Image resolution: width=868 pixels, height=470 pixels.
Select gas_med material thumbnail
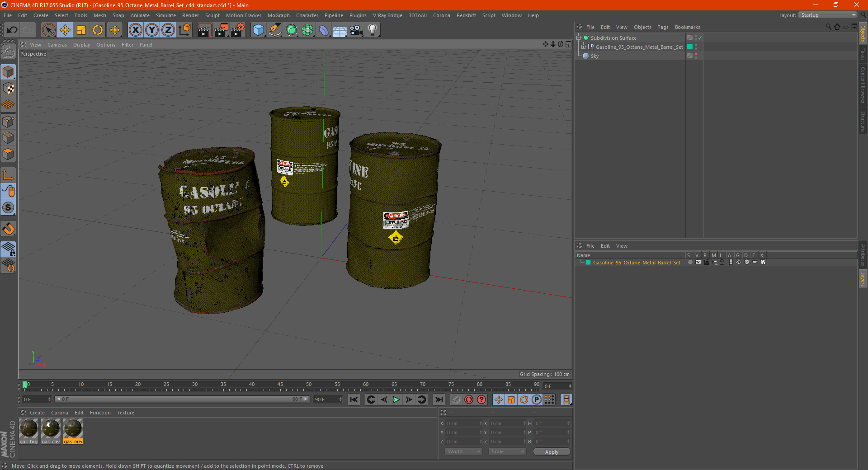(x=73, y=432)
